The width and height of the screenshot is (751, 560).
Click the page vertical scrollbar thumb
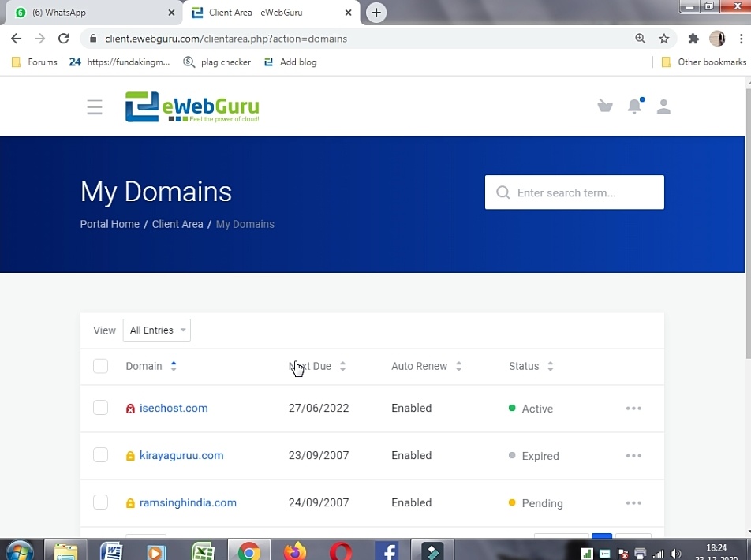point(748,222)
